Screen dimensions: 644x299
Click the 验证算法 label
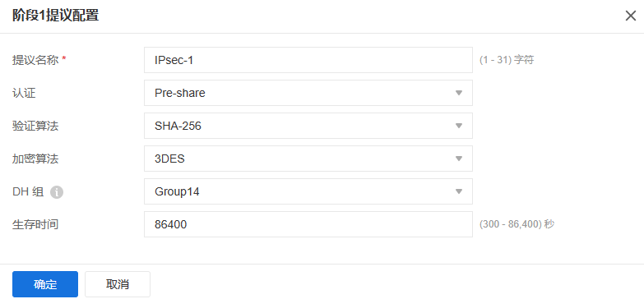35,126
